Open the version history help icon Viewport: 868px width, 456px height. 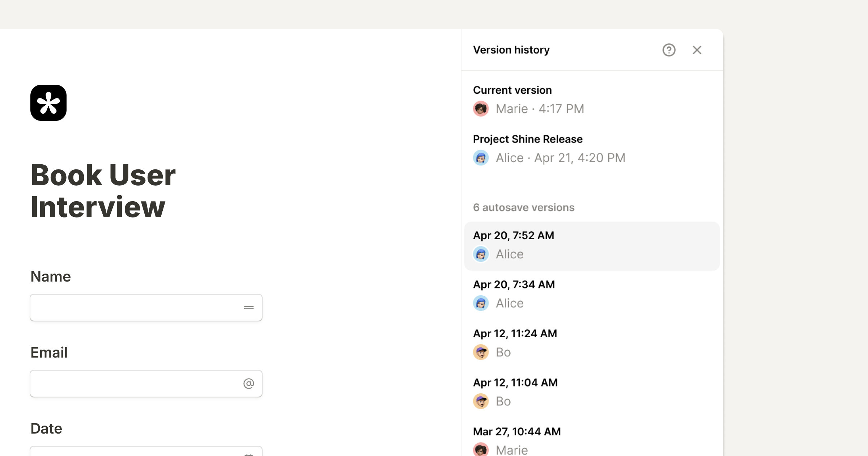click(x=669, y=50)
